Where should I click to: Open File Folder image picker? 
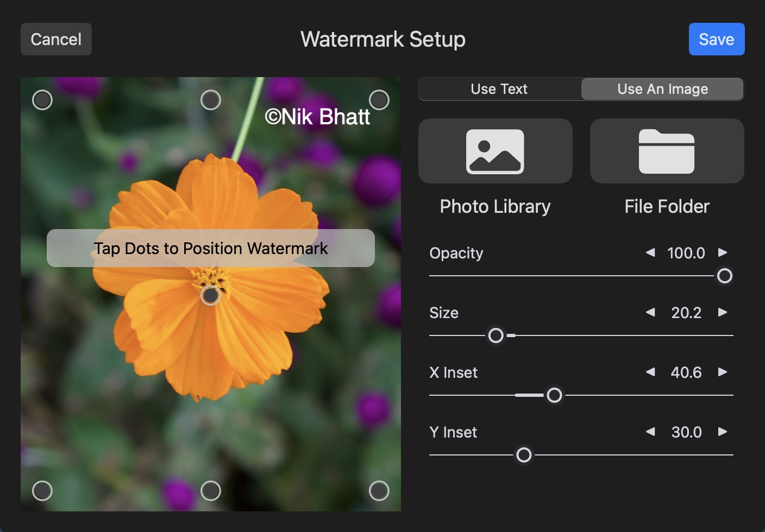[x=667, y=151]
